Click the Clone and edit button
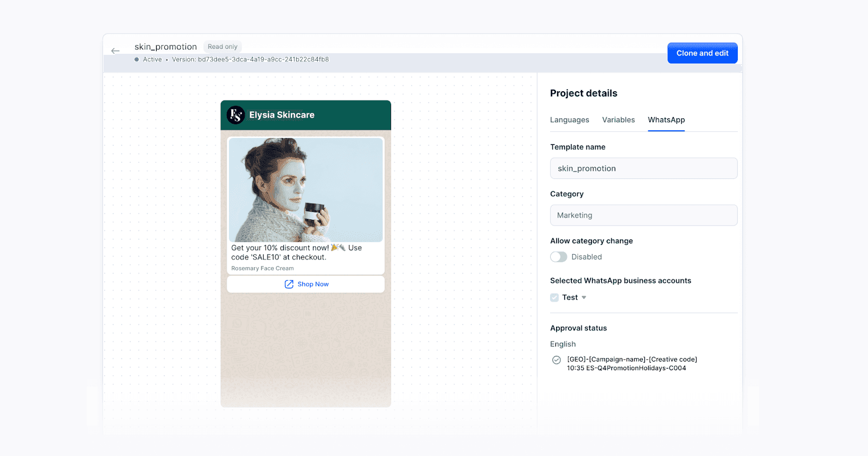The width and height of the screenshot is (868, 456). click(x=703, y=53)
